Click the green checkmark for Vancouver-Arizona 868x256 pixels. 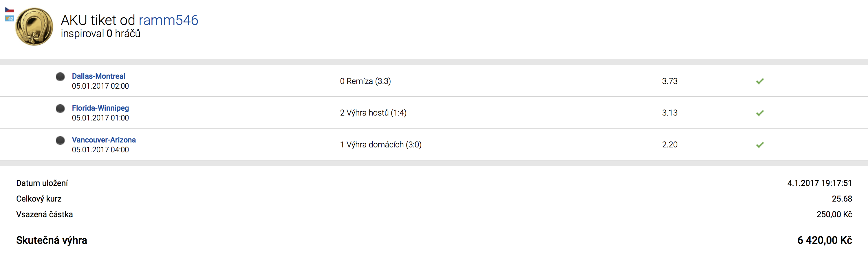pos(760,145)
